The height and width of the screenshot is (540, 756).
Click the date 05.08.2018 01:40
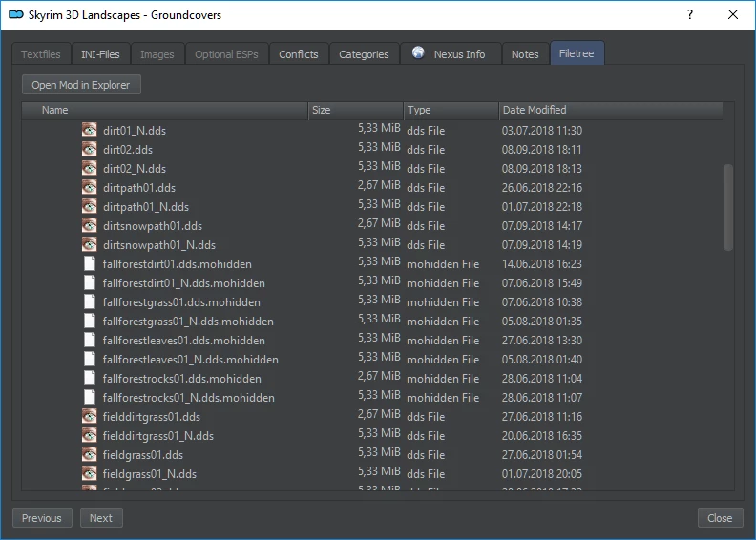coord(542,360)
